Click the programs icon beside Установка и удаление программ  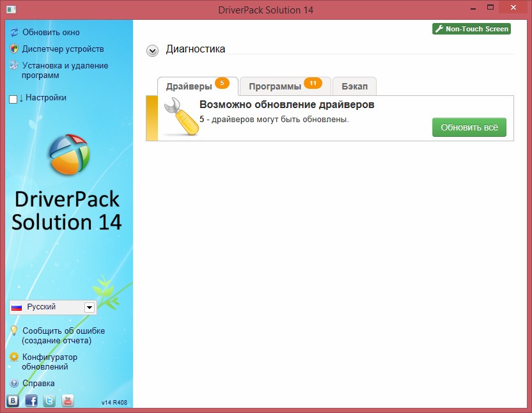[x=14, y=65]
